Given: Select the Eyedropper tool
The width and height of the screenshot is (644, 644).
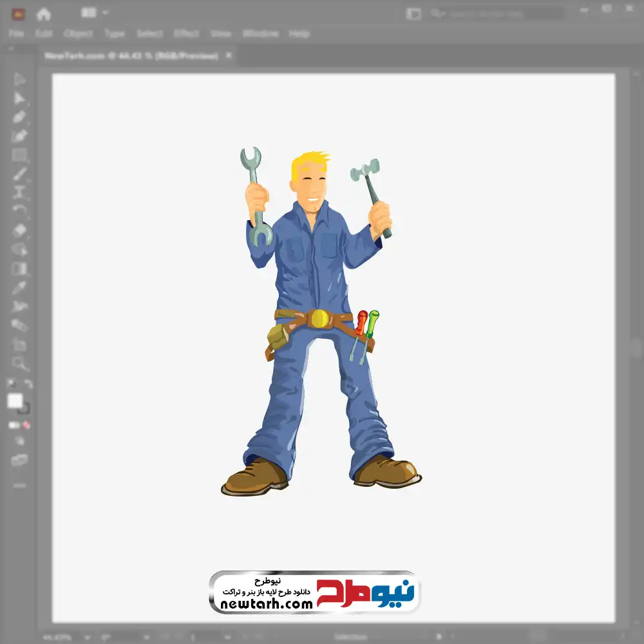Looking at the screenshot, I should pos(19,287).
